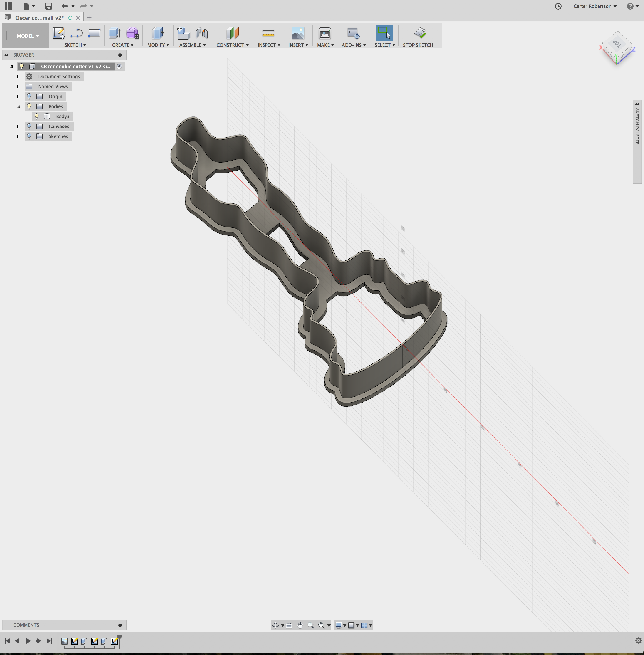The image size is (644, 655).
Task: Open the job status clock icon
Action: pos(558,6)
